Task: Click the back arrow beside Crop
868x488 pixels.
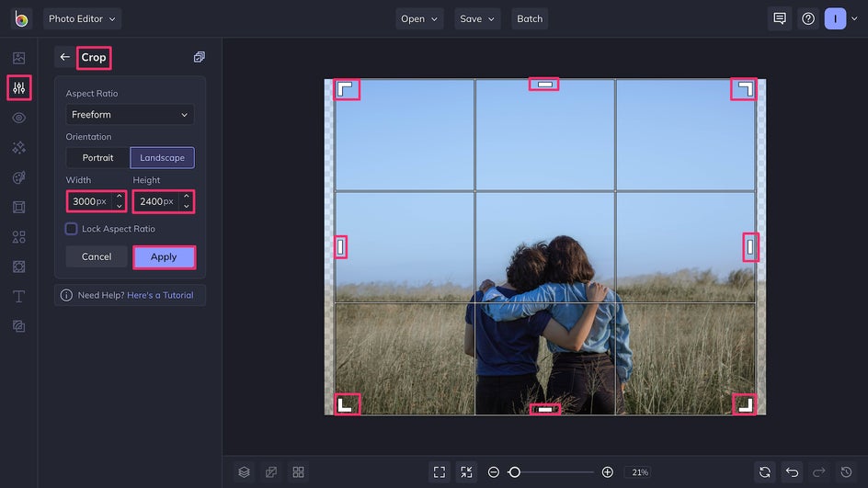Action: (x=64, y=57)
